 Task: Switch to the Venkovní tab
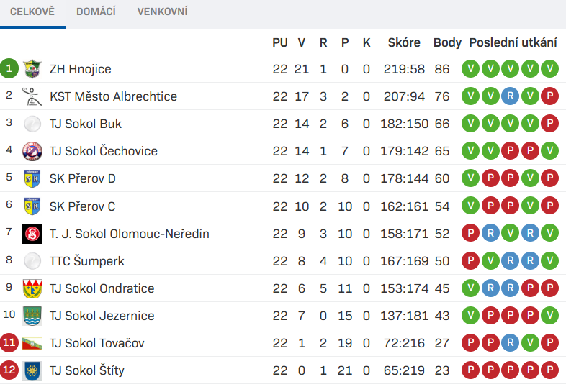pyautogui.click(x=163, y=12)
